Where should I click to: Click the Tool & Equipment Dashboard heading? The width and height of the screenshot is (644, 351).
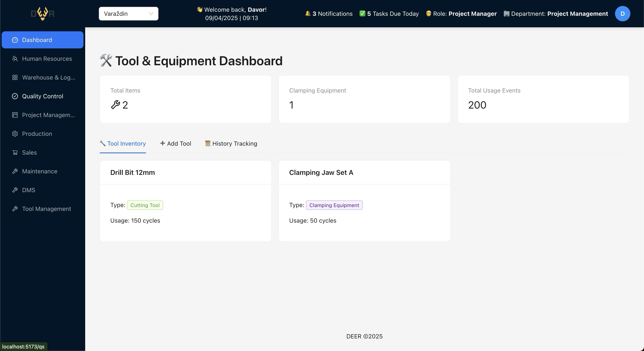(191, 61)
